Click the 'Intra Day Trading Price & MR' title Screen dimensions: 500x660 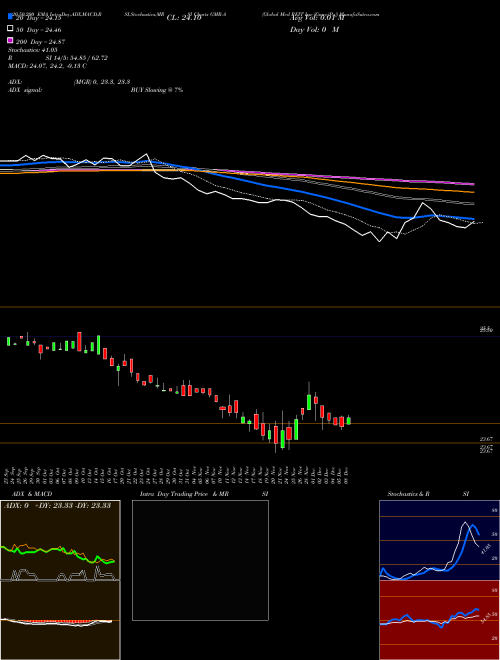tap(184, 494)
